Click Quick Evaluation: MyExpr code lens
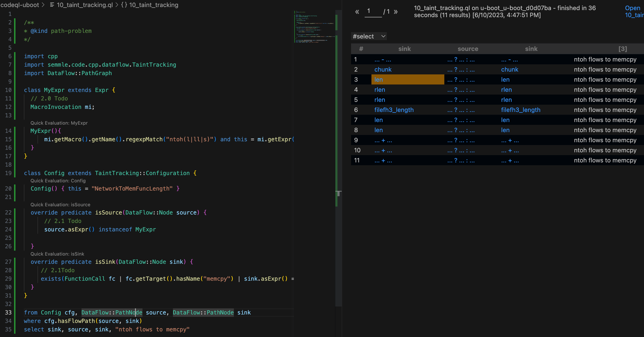This screenshot has height=337, width=644. (59, 123)
